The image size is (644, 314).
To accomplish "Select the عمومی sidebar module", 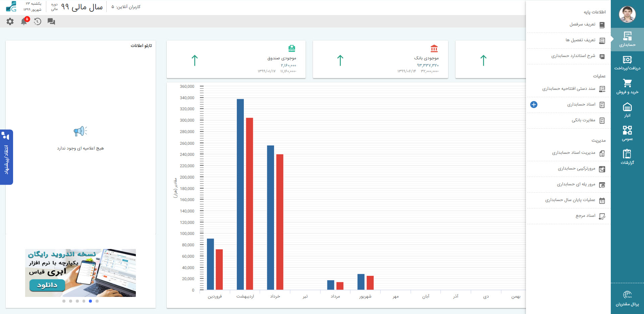I will click(x=627, y=133).
